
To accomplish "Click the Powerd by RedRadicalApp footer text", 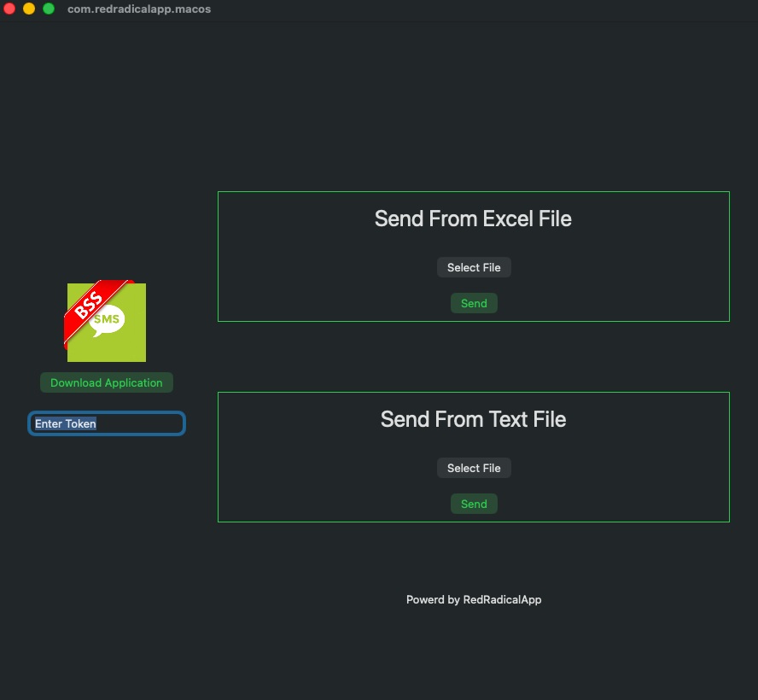I will coord(474,599).
